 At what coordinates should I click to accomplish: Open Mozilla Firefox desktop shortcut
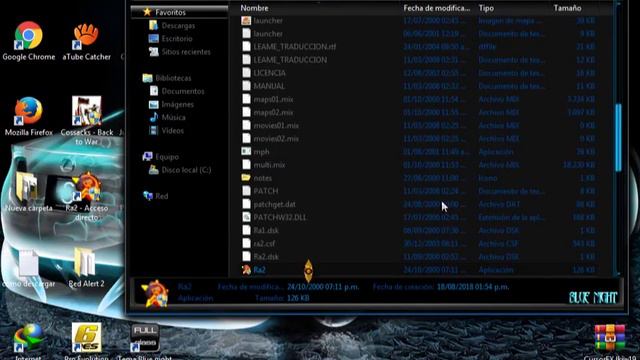[29, 116]
